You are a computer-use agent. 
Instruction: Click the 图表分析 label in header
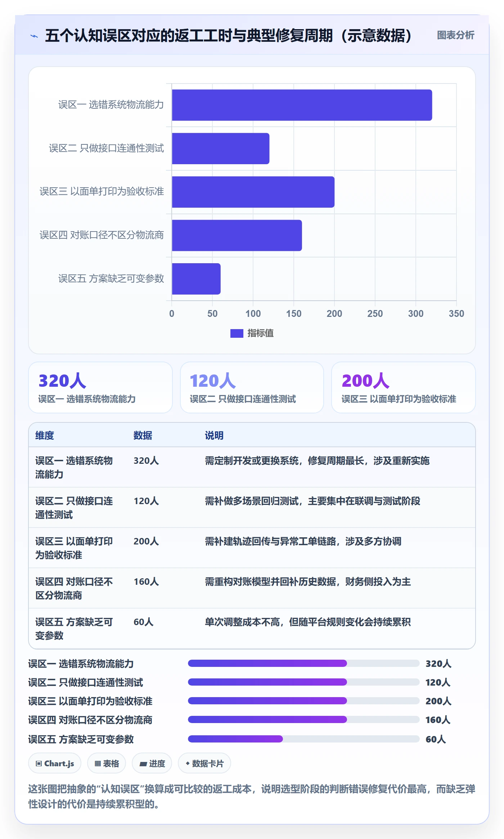click(x=455, y=35)
